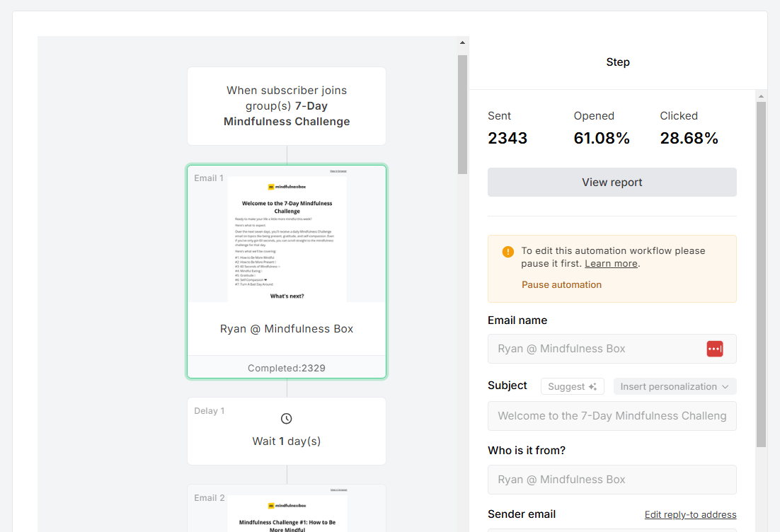Click the clock icon in the Wait delay node
The width and height of the screenshot is (780, 532).
[286, 418]
